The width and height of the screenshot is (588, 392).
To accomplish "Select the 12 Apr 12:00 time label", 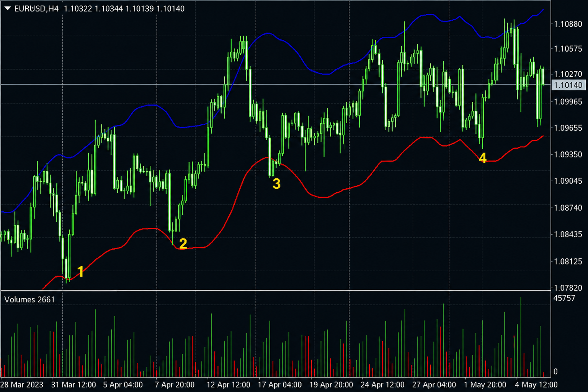I will pos(229,385).
